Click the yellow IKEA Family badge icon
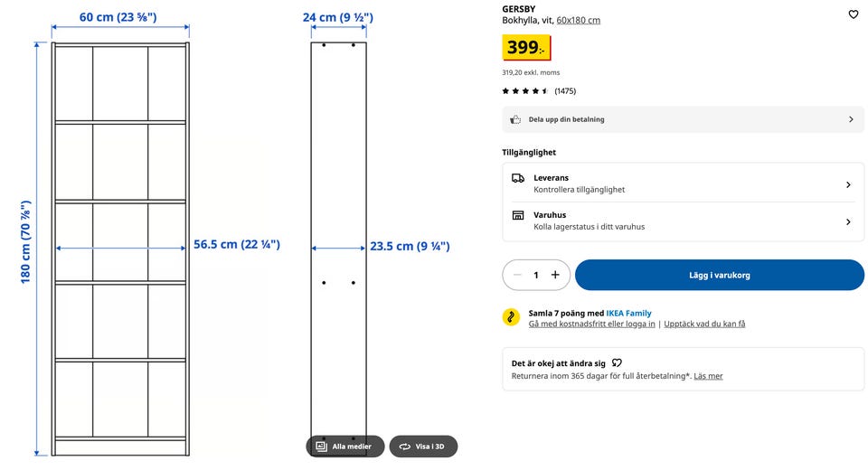This screenshot has height=470, width=868. click(x=511, y=317)
